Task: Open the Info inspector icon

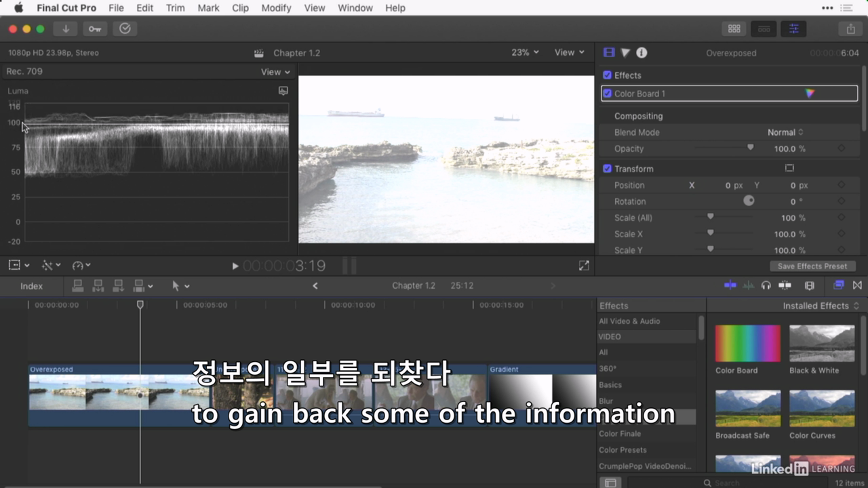Action: point(642,52)
